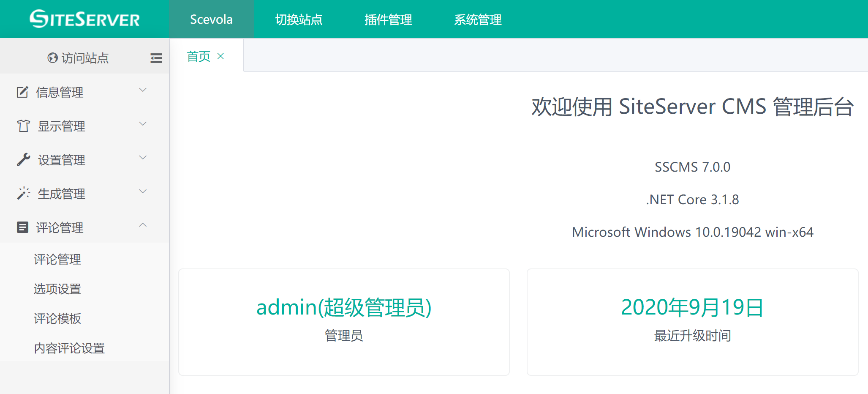Expand the 显示管理 menu chevron
The height and width of the screenshot is (394, 868).
tap(143, 124)
